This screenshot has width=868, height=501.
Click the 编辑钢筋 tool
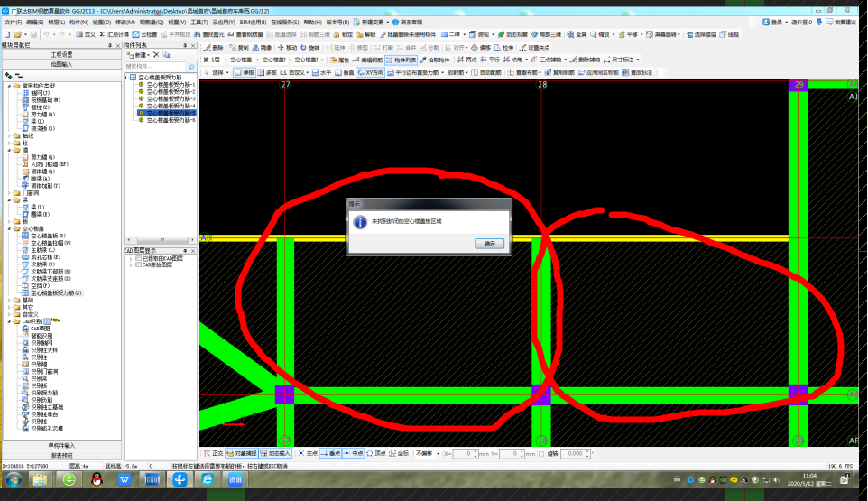coord(367,60)
